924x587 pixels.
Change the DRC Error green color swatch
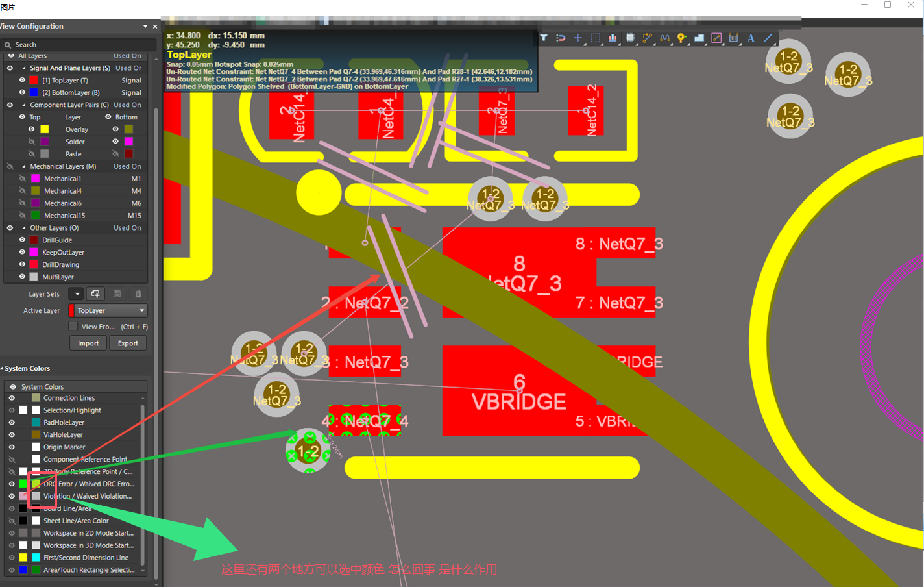pyautogui.click(x=23, y=484)
